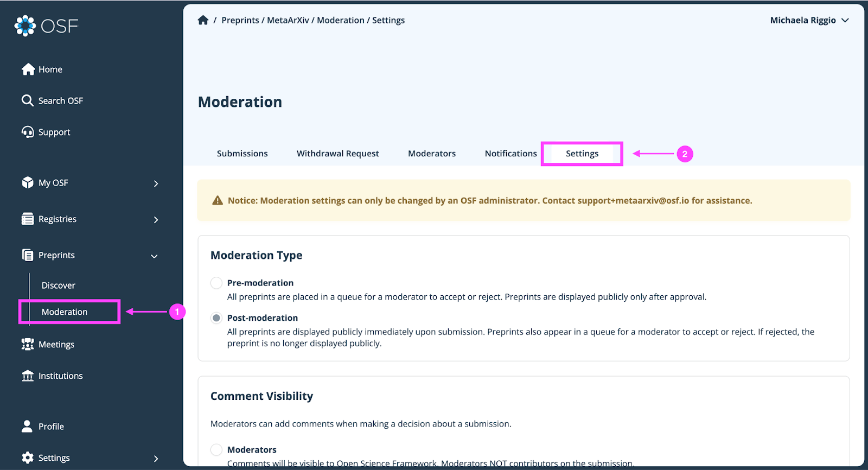Select the Moderators comment visibility radio
The width and height of the screenshot is (868, 470).
[216, 449]
